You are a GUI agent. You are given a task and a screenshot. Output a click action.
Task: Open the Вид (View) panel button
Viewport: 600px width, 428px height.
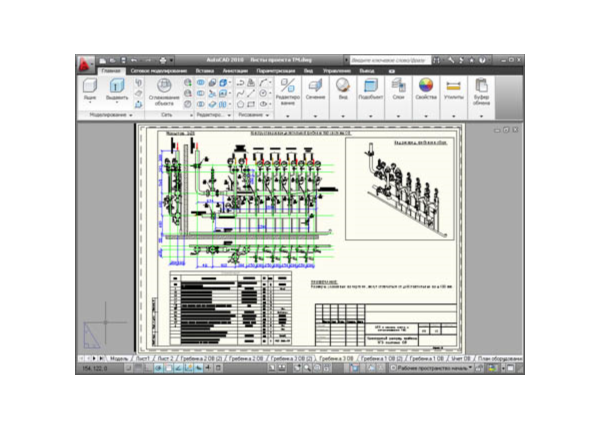tap(343, 90)
